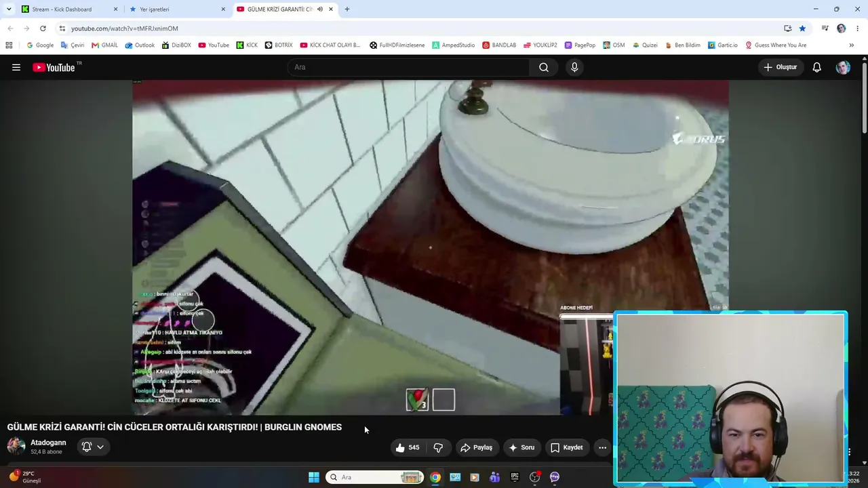Open Epic Games Launcher from taskbar

point(515,477)
